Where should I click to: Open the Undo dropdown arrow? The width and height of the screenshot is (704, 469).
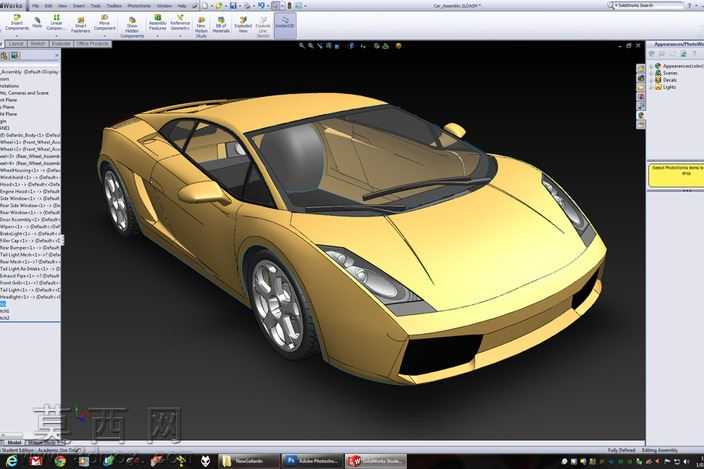click(267, 6)
